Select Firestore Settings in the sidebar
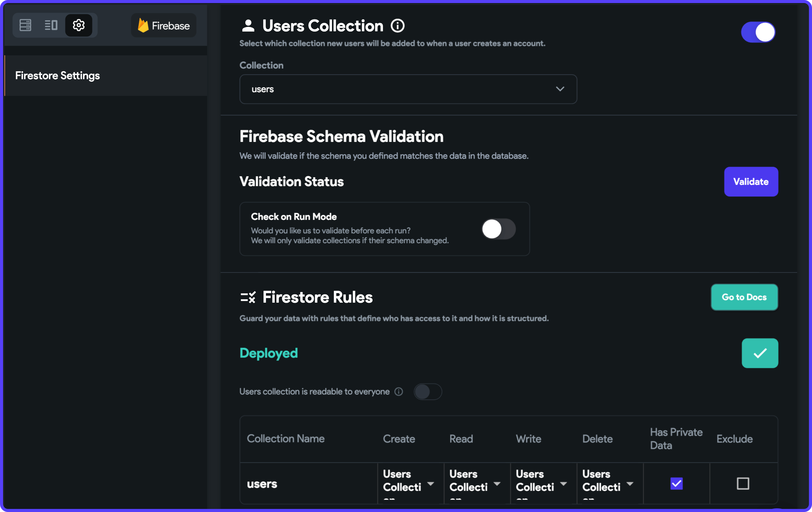The image size is (812, 512). pyautogui.click(x=57, y=75)
